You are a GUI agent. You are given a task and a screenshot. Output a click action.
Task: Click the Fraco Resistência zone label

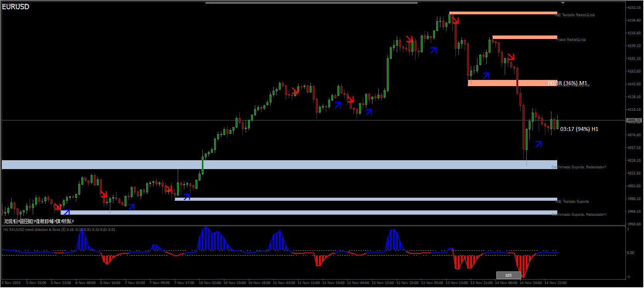572,40
